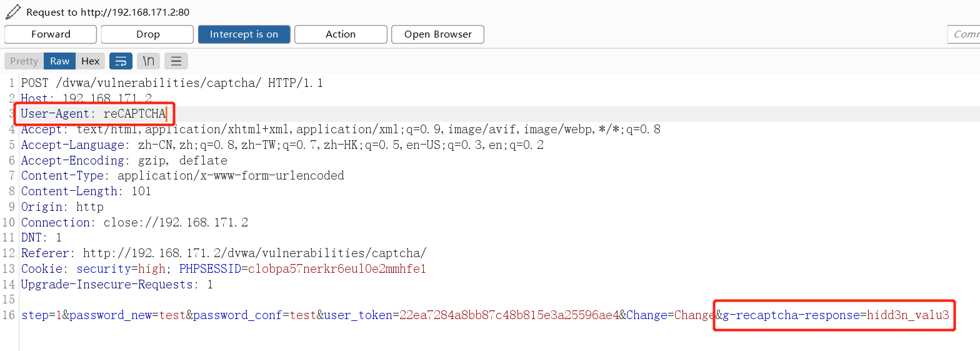Click the Content-Type header line
The width and height of the screenshot is (980, 351).
[x=182, y=176]
